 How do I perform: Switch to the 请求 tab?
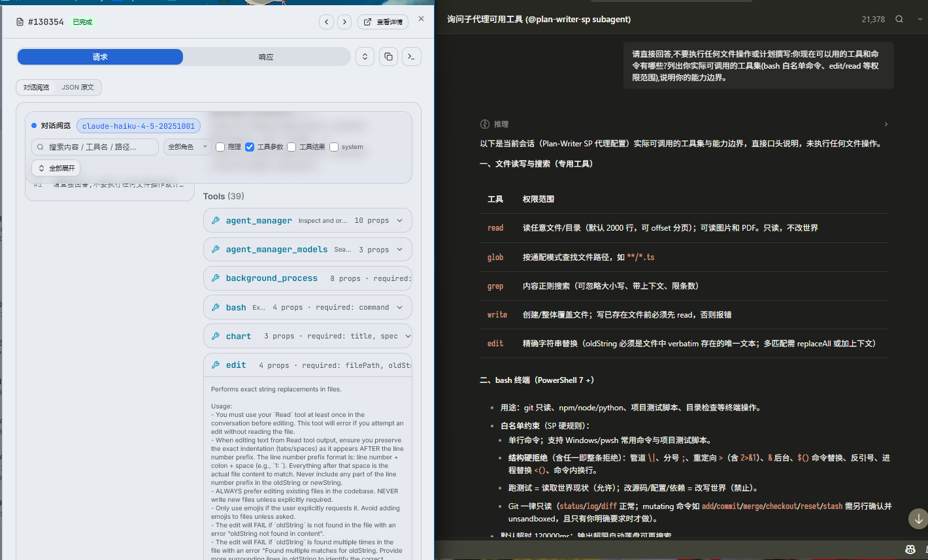tap(100, 57)
